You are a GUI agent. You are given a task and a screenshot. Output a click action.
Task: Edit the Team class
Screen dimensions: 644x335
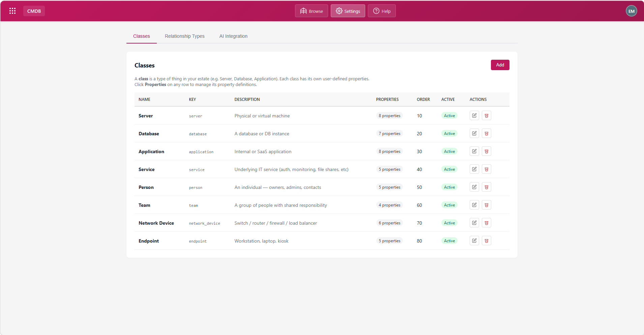click(x=474, y=205)
